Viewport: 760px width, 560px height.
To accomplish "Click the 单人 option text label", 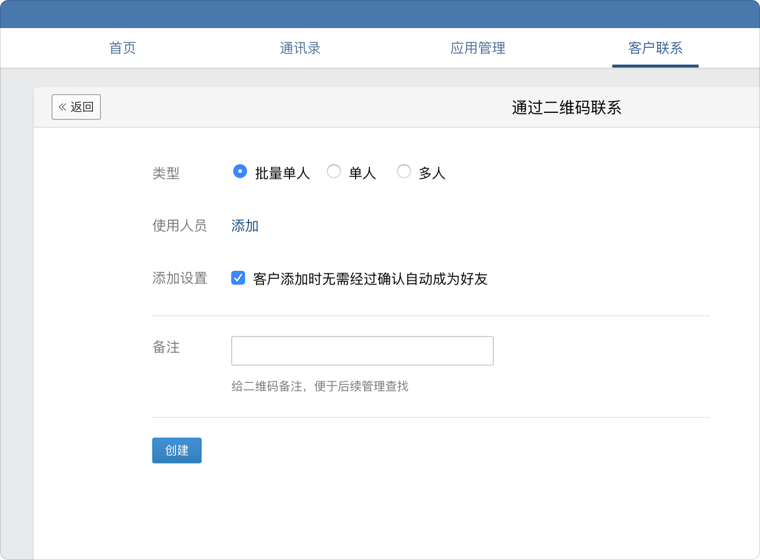I will [x=363, y=173].
